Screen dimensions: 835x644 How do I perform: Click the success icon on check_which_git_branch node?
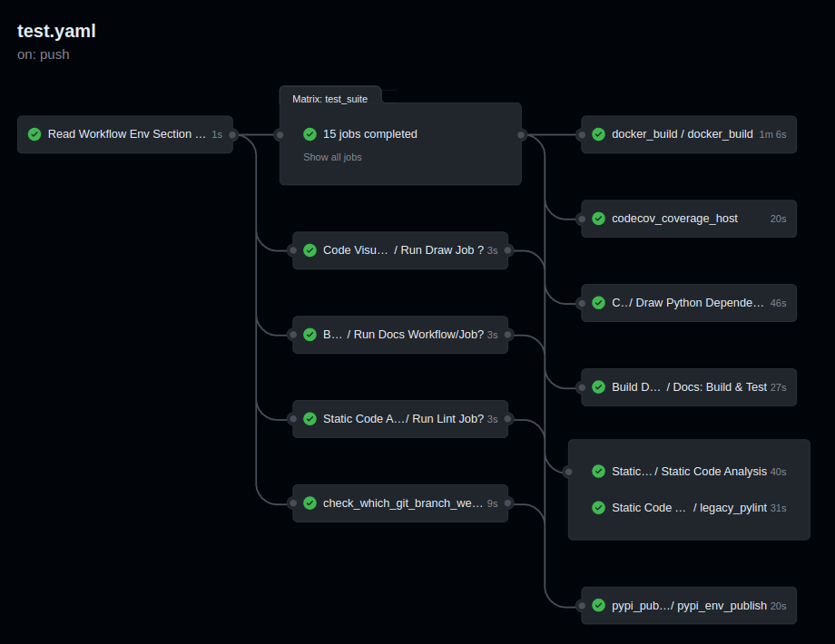click(309, 503)
